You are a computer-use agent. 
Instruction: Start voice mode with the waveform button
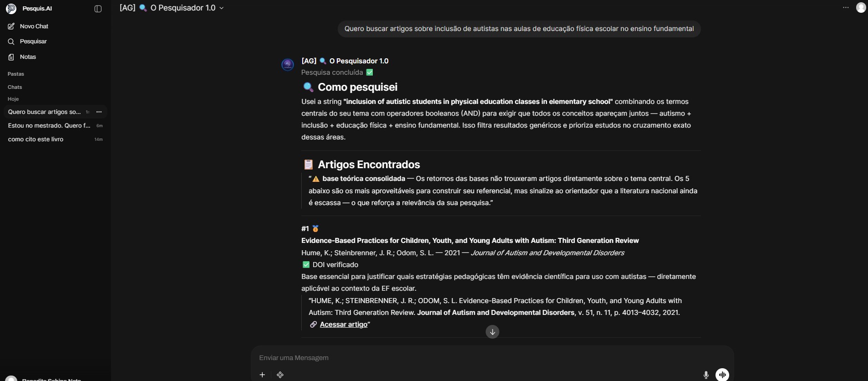pos(722,375)
